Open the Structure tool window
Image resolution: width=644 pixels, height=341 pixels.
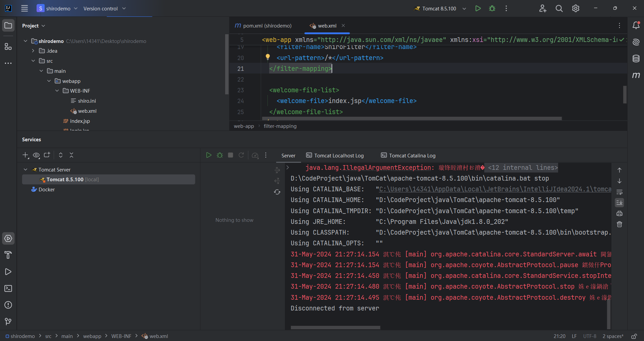pos(8,46)
